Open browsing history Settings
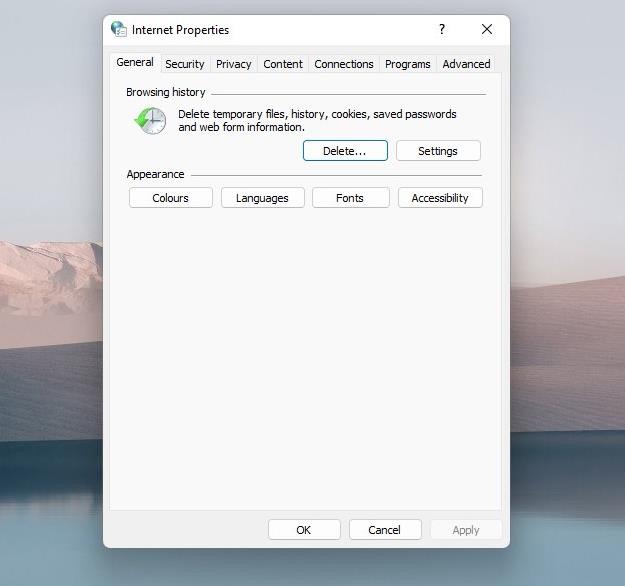Image resolution: width=625 pixels, height=586 pixels. click(438, 151)
